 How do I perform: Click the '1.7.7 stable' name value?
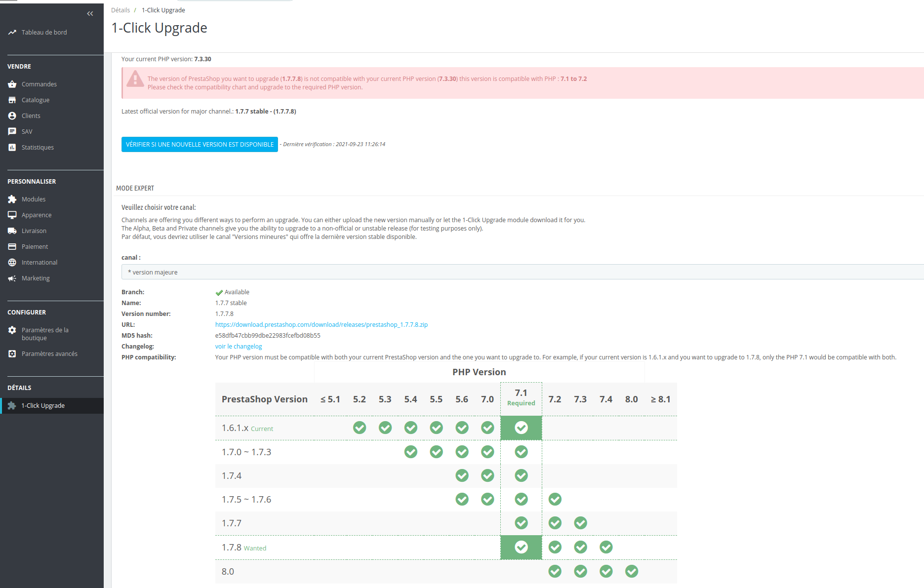[x=231, y=303]
